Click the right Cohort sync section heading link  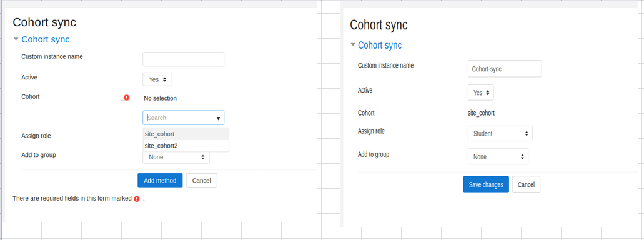click(x=380, y=45)
